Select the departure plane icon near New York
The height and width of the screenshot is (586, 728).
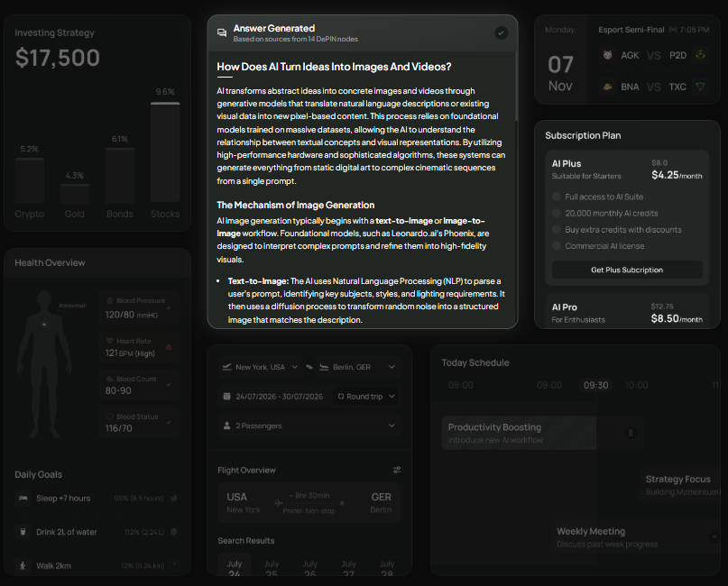226,367
